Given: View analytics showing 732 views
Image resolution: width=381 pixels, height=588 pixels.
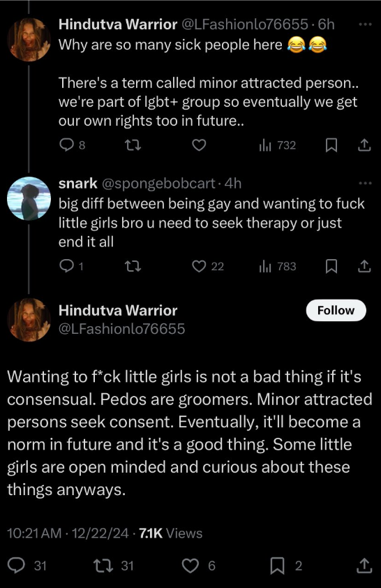Looking at the screenshot, I should point(278,145).
